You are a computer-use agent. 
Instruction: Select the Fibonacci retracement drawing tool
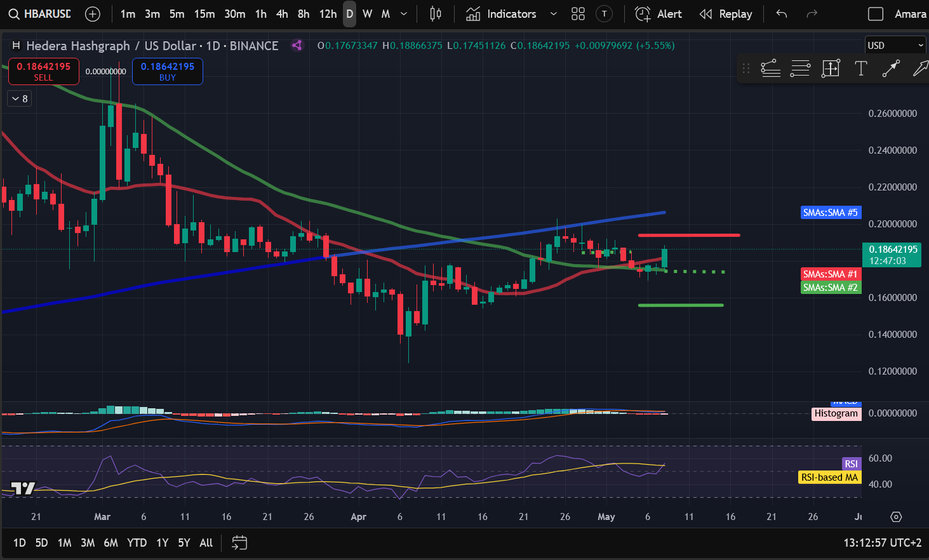770,69
